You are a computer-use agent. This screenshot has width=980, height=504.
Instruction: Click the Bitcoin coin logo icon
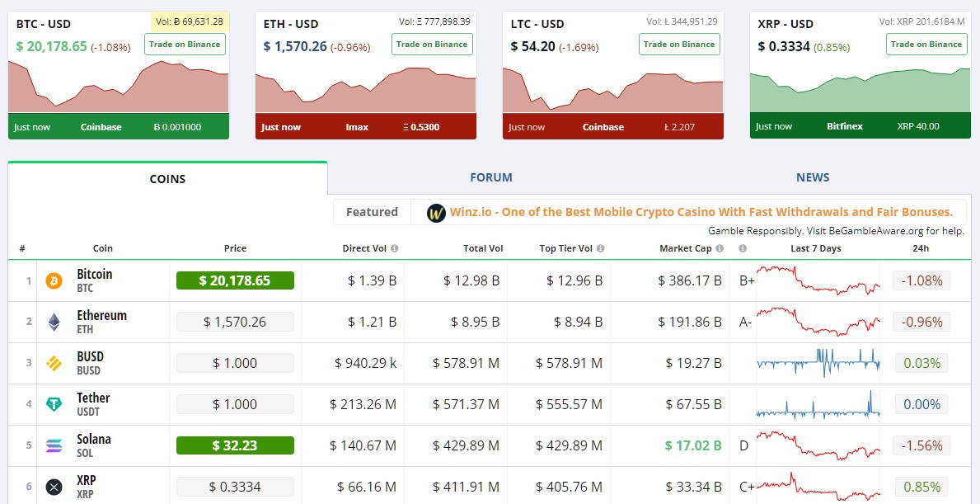click(54, 280)
